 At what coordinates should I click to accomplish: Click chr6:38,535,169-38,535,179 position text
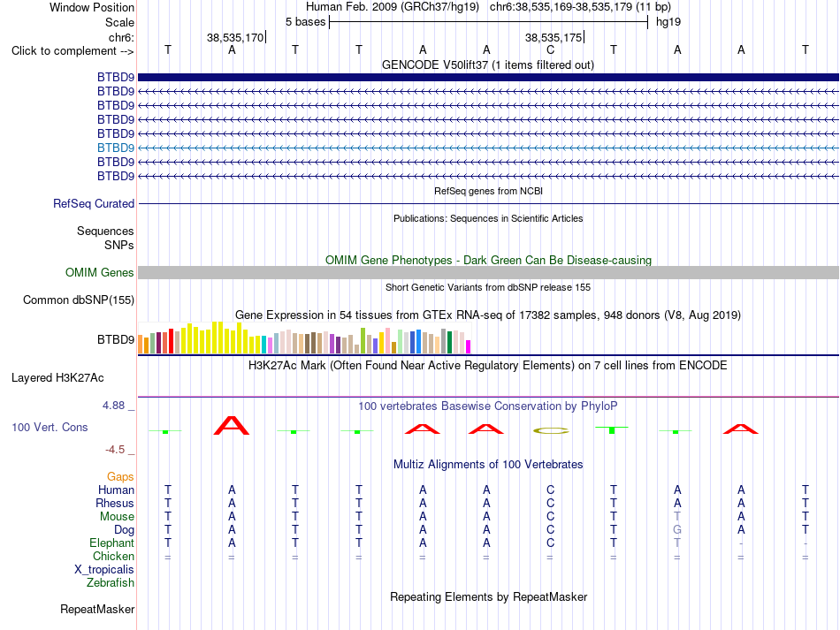(561, 7)
